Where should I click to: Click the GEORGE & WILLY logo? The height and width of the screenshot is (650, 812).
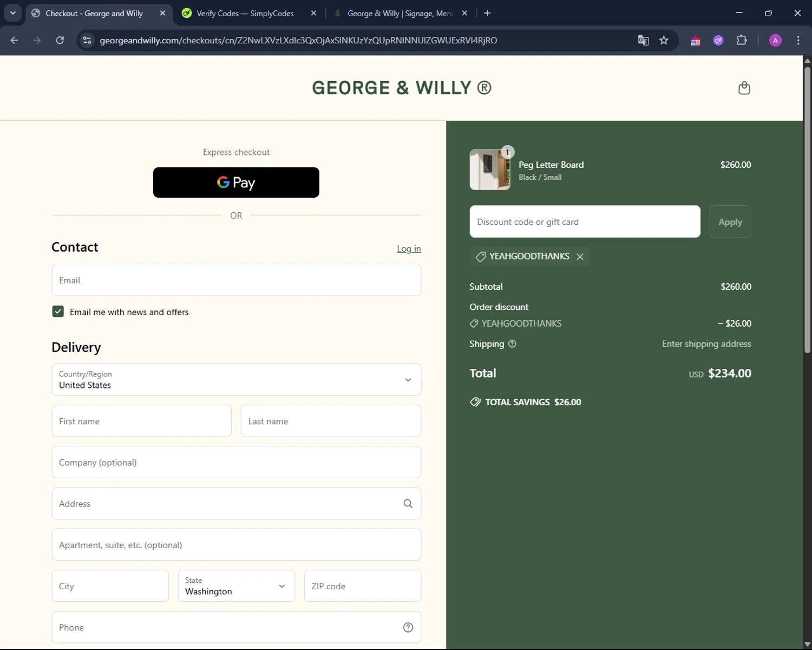coord(402,88)
